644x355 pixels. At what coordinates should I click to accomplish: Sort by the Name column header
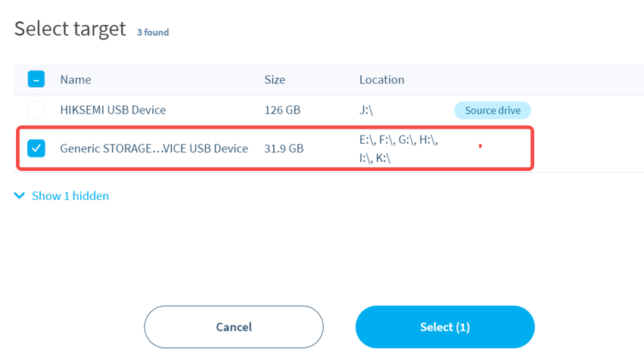pyautogui.click(x=76, y=79)
